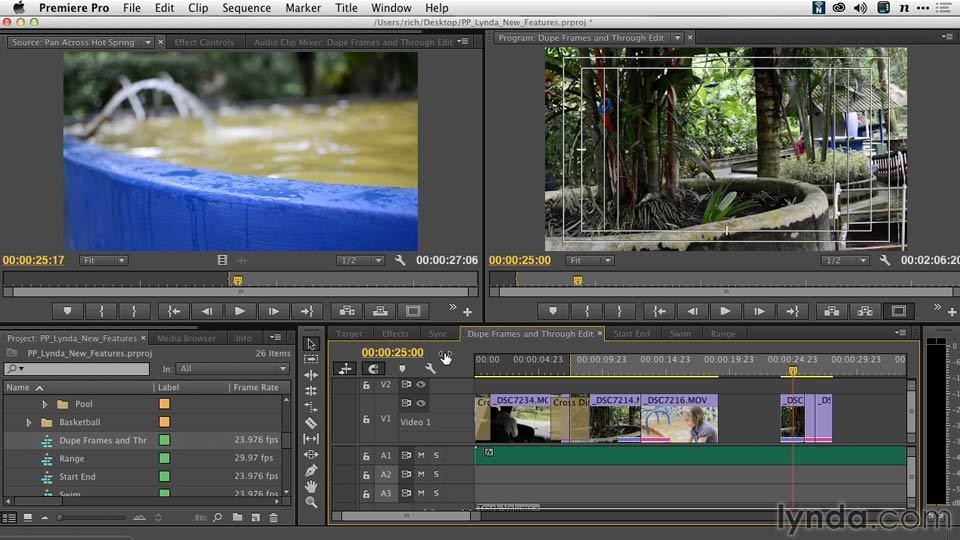Go to In point in Source monitor

tap(174, 311)
